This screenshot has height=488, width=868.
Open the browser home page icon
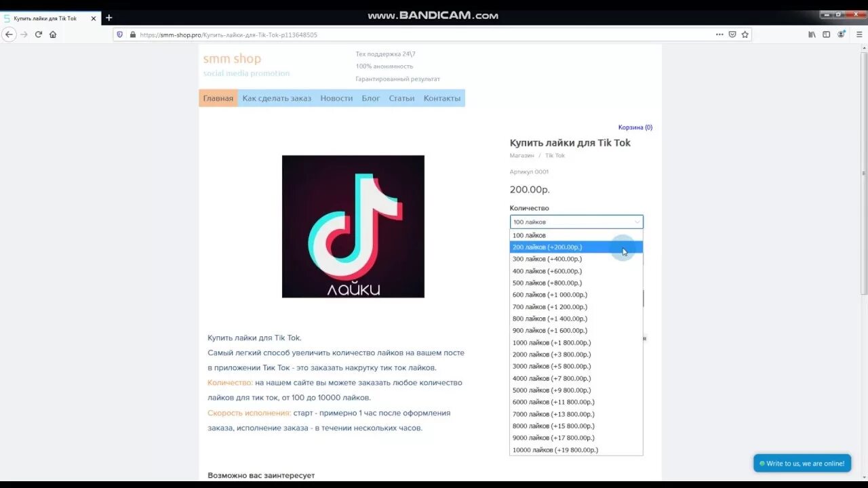53,35
